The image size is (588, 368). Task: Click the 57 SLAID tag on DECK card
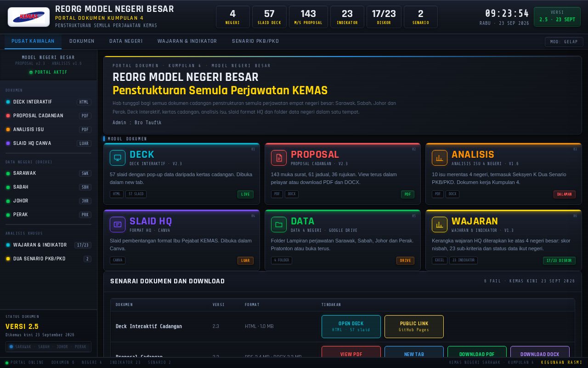point(136,194)
